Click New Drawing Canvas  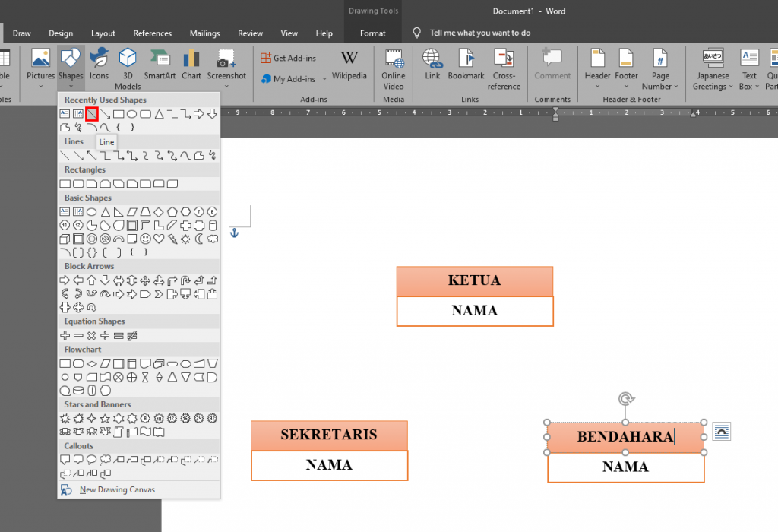click(x=117, y=489)
